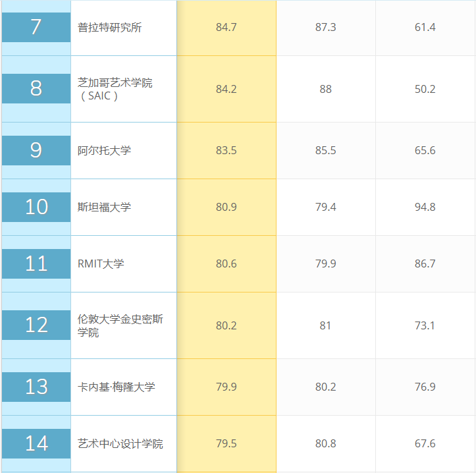
Task: Click score 80.6 for RMIT大学
Action: click(x=226, y=264)
